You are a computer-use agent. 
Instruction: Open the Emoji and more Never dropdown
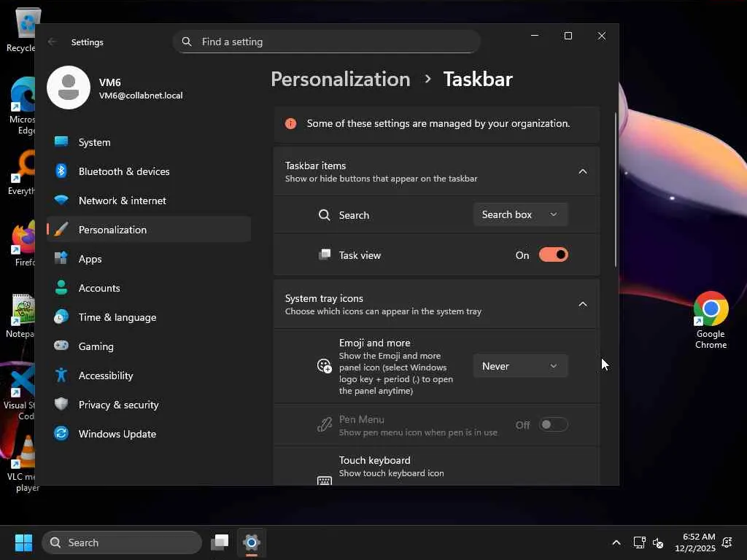click(x=520, y=366)
